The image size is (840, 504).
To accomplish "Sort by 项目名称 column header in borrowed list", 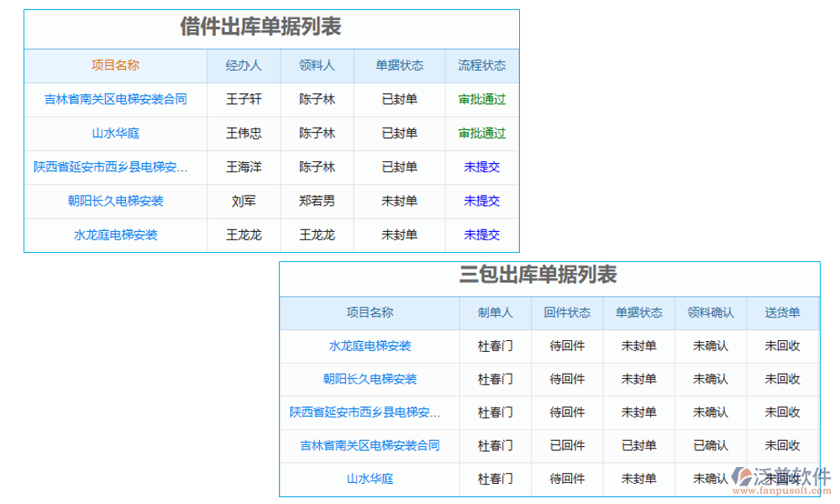I will click(115, 65).
